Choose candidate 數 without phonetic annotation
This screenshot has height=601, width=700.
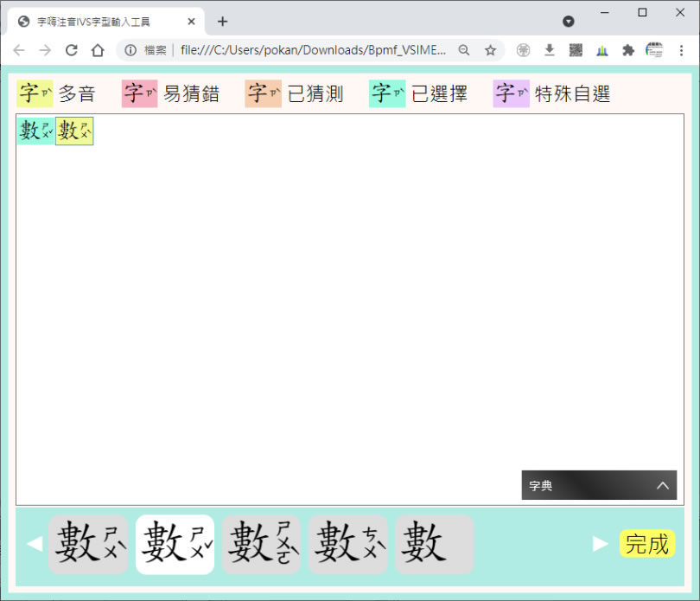coord(435,544)
